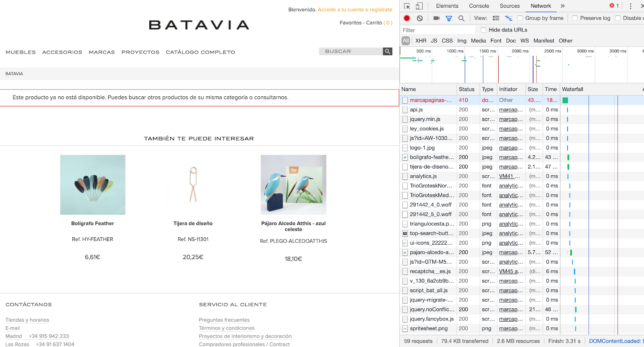644x347 pixels.
Task: Open the PROYECTOS menu item
Action: [140, 52]
